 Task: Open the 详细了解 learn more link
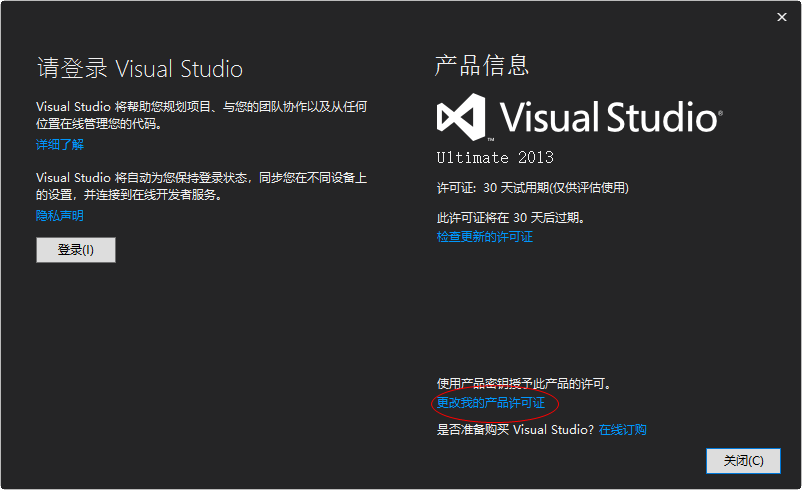pos(60,145)
